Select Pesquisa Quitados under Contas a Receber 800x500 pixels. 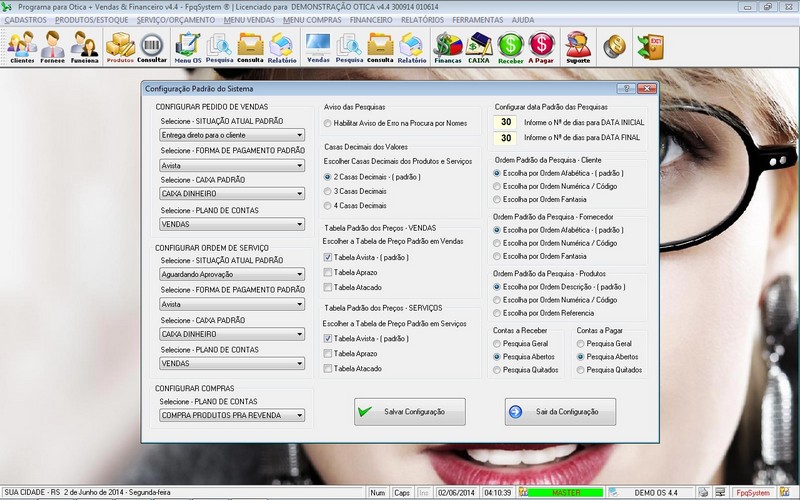coord(497,370)
